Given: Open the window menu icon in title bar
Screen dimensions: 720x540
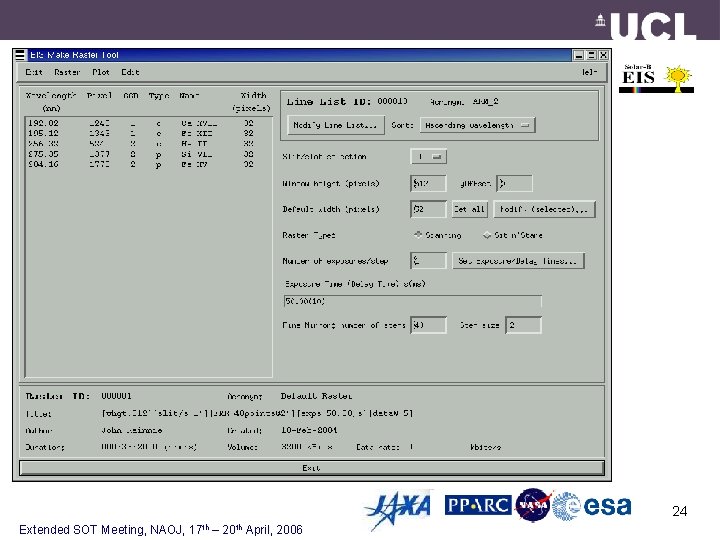Looking at the screenshot, I should pyautogui.click(x=20, y=55).
